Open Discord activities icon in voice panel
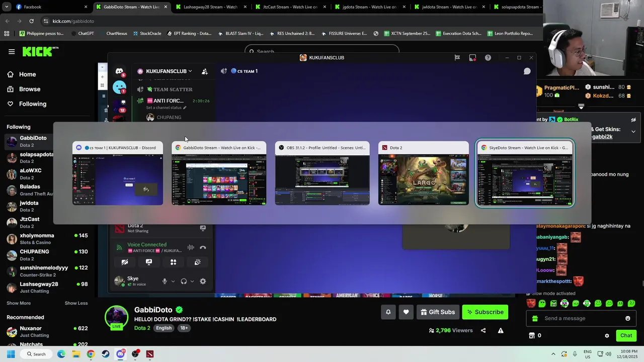This screenshot has width=644, height=362. (173, 262)
